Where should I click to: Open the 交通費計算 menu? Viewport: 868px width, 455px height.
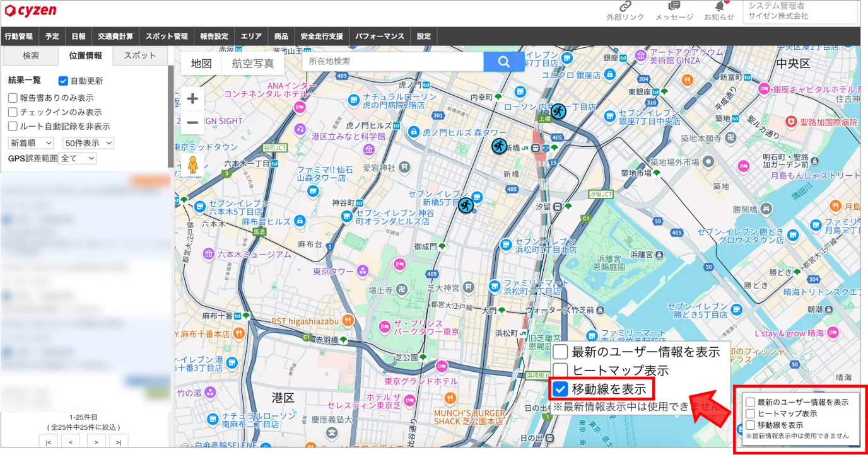(115, 36)
